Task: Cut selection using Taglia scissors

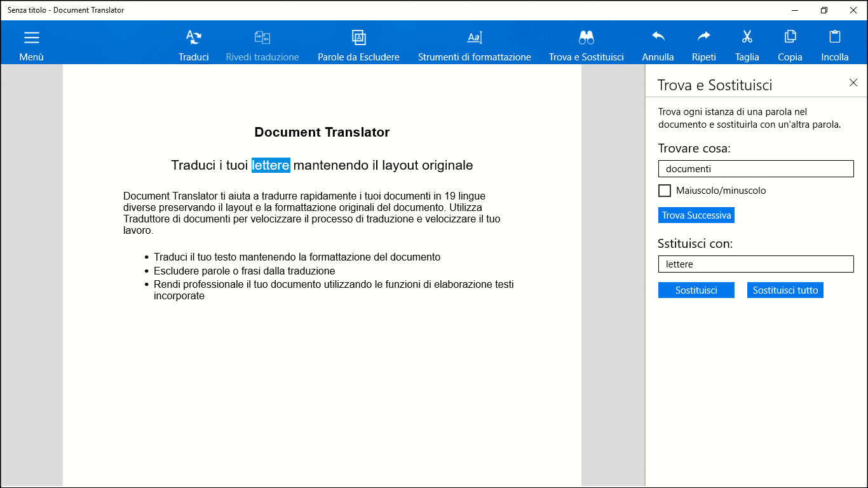Action: 747,37
